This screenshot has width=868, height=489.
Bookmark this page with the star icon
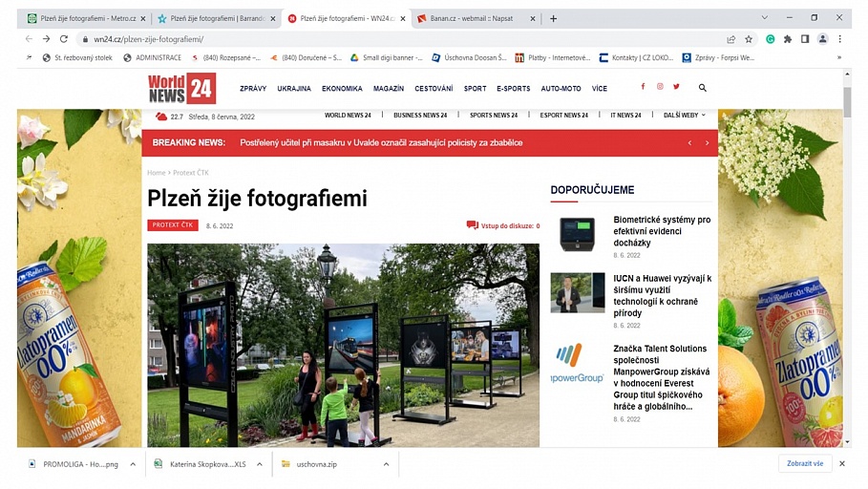pyautogui.click(x=749, y=39)
